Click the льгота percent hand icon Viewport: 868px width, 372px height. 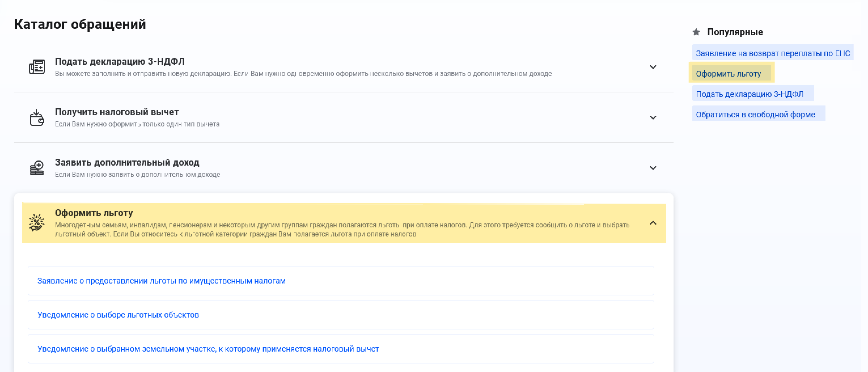pos(37,222)
